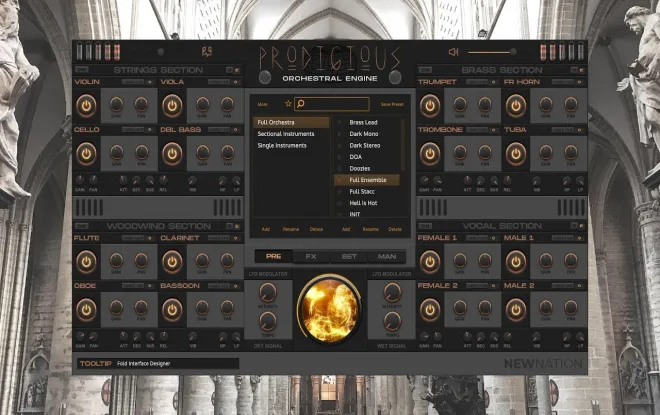Select the Sectional Instruments category
The image size is (660, 415).
tap(286, 134)
